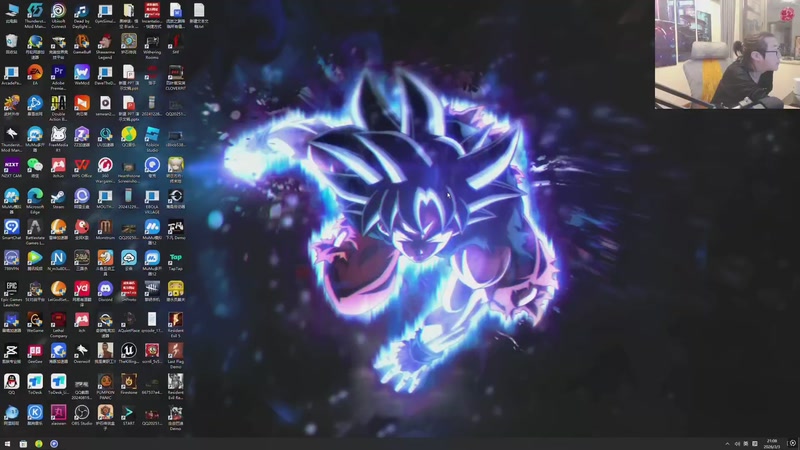This screenshot has width=800, height=450.
Task: Open the taskbar clock and date
Action: pos(772,444)
